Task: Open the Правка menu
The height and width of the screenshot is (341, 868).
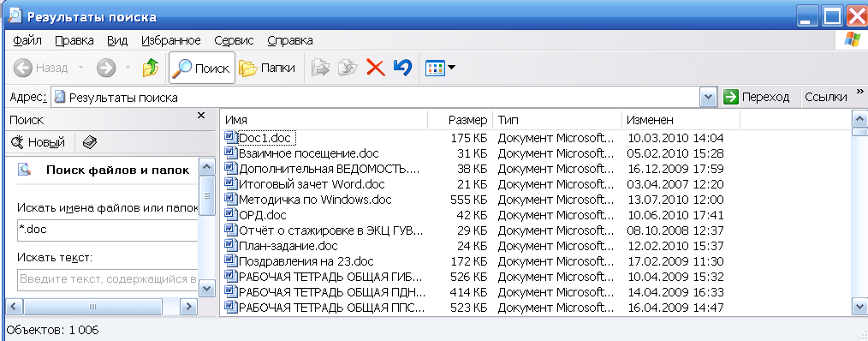Action: click(74, 40)
